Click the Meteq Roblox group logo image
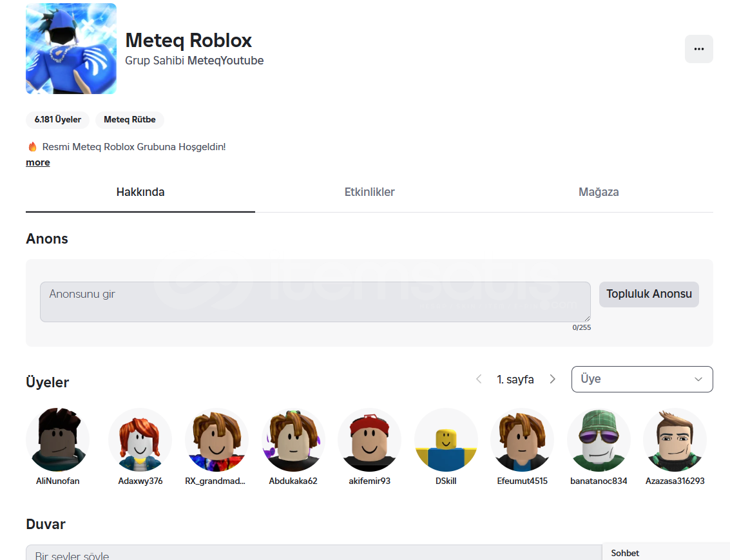The width and height of the screenshot is (730, 560). click(72, 49)
